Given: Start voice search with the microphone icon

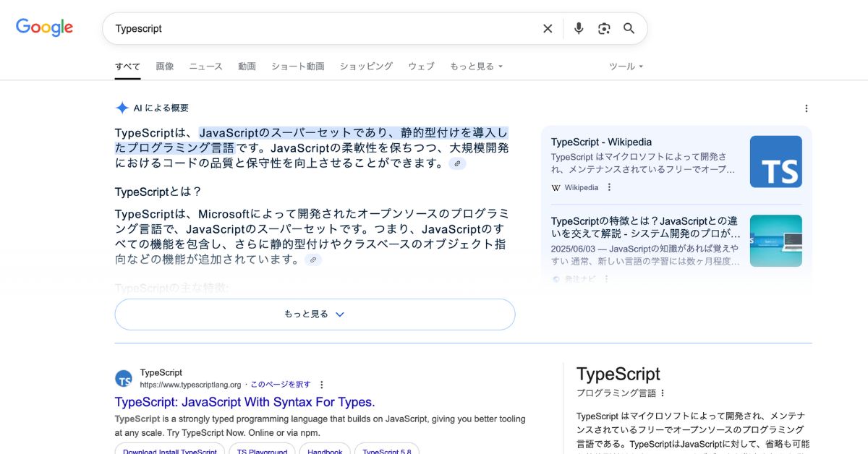Looking at the screenshot, I should (x=578, y=27).
